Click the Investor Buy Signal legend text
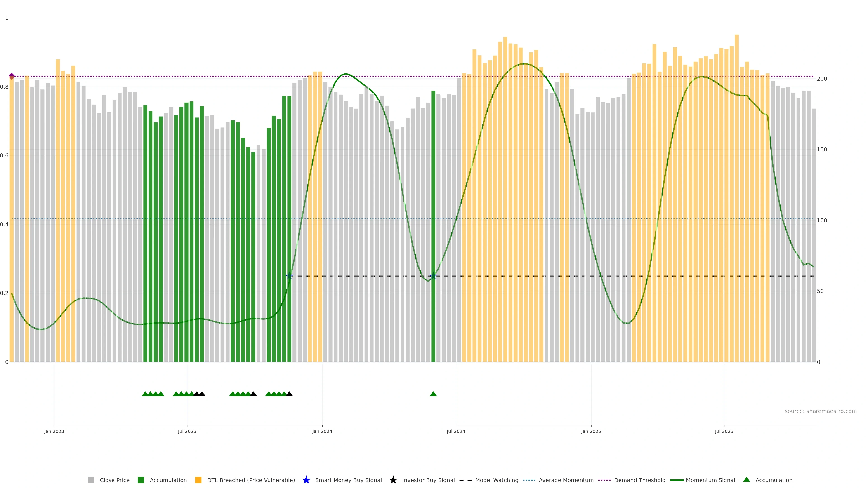Image resolution: width=868 pixels, height=488 pixels. click(x=428, y=480)
